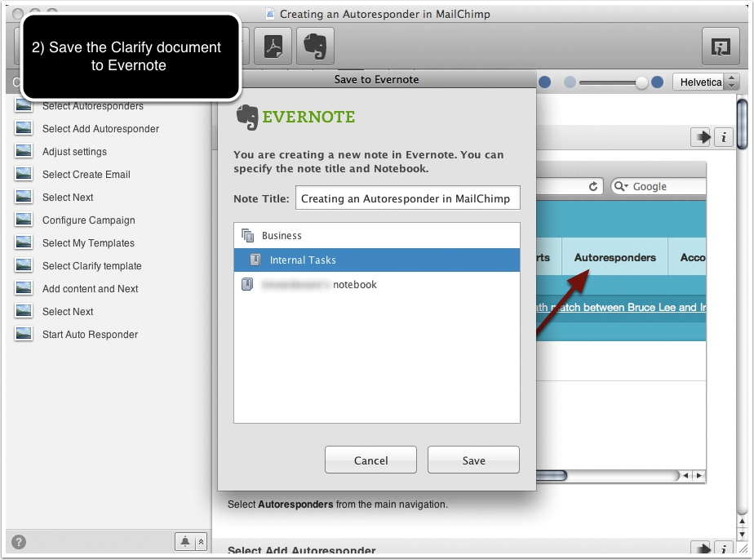This screenshot has height=560, width=754.
Task: Click the light blue dot beside the slider
Action: click(x=570, y=82)
